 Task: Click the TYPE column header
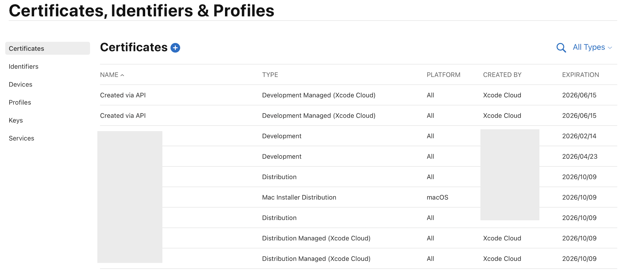click(270, 75)
